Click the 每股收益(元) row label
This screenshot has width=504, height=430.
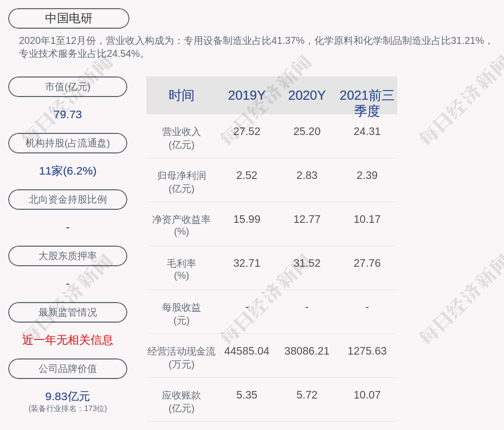(182, 314)
